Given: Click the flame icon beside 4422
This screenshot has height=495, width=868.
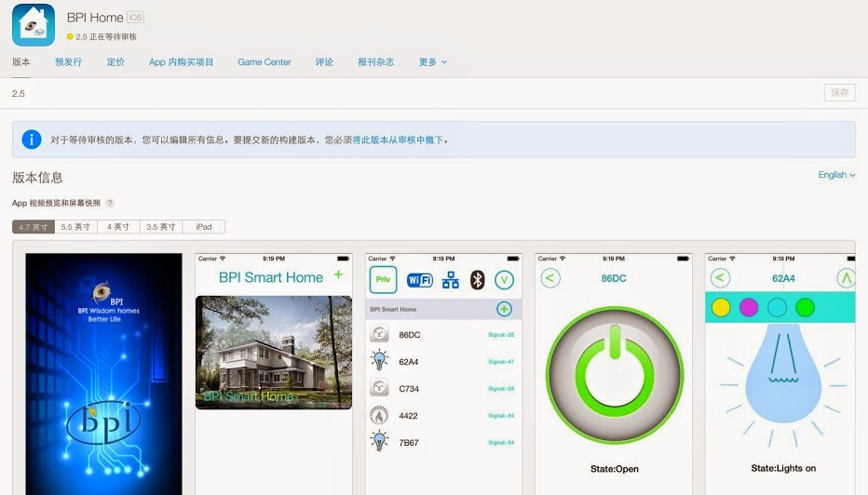Looking at the screenshot, I should (x=379, y=415).
